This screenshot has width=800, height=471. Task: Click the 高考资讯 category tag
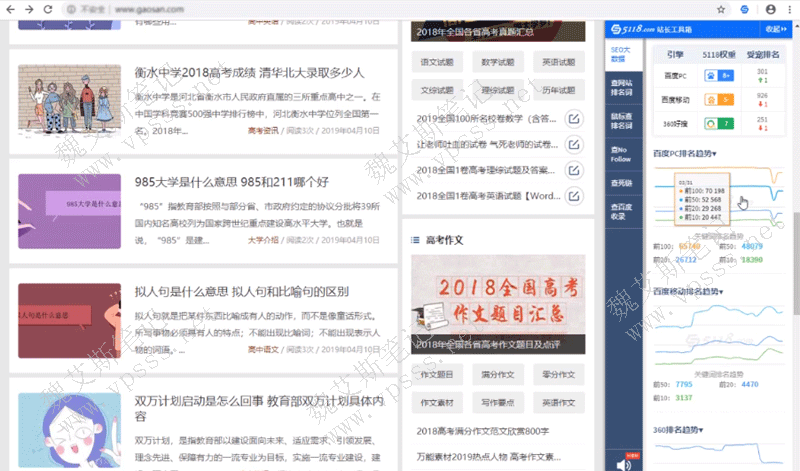click(x=263, y=131)
